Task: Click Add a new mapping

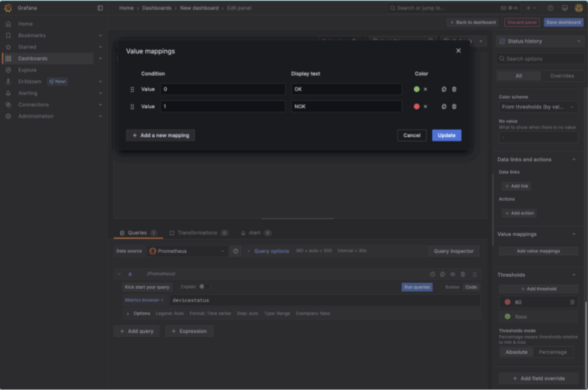Action: (x=160, y=135)
